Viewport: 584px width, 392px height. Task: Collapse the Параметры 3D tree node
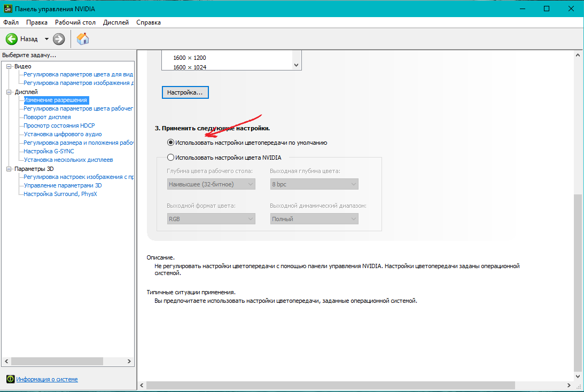9,169
